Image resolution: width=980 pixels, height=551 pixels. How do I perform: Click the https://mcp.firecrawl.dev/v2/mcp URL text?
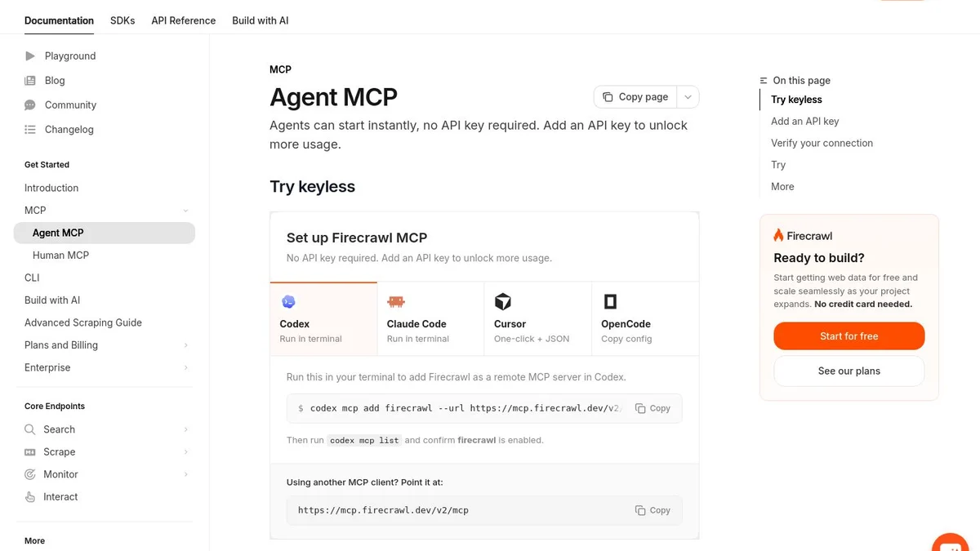[x=383, y=510]
